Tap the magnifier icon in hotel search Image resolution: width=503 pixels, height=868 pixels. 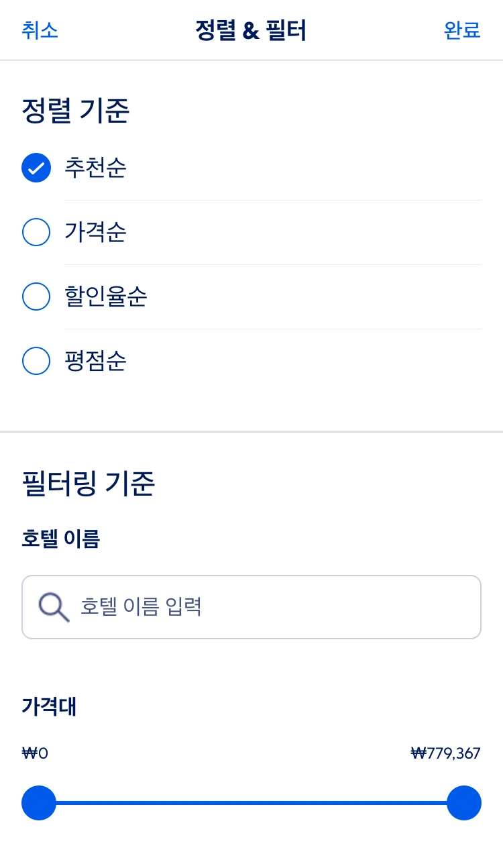point(54,607)
